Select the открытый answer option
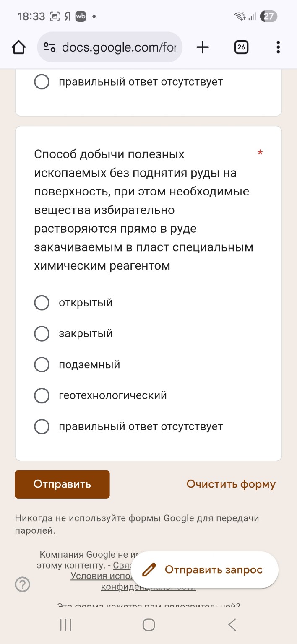Screen dimensions: 297x644 (x=42, y=302)
